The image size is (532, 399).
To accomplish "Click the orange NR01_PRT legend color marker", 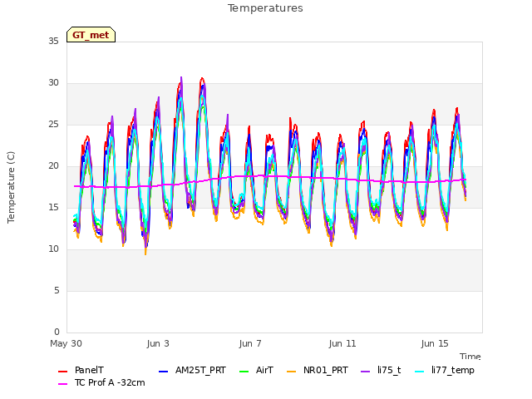I will (x=291, y=372).
